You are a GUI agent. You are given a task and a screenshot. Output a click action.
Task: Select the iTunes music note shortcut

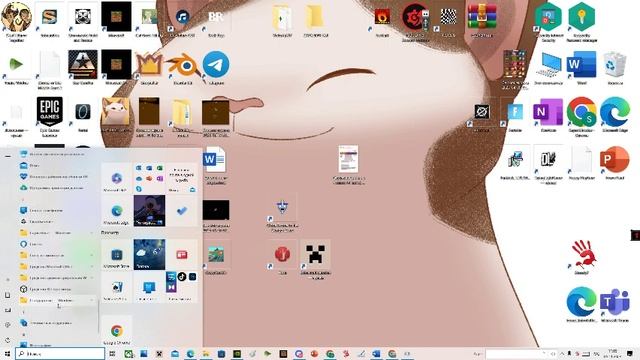pyautogui.click(x=182, y=17)
